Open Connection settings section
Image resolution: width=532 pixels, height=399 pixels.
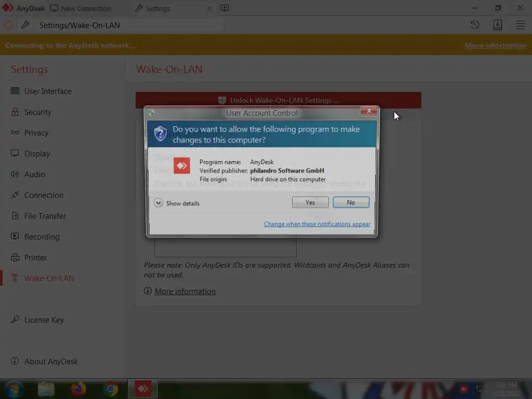[x=44, y=195]
